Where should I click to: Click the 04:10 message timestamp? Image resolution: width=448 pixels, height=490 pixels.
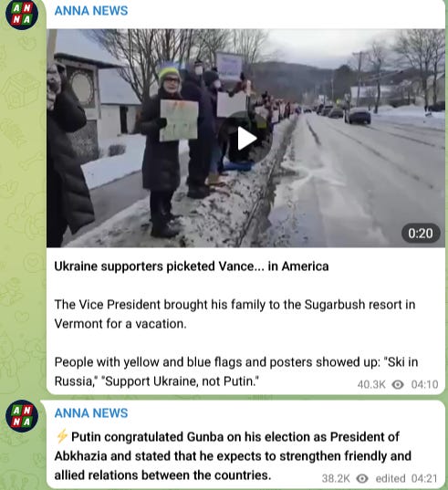coord(424,384)
